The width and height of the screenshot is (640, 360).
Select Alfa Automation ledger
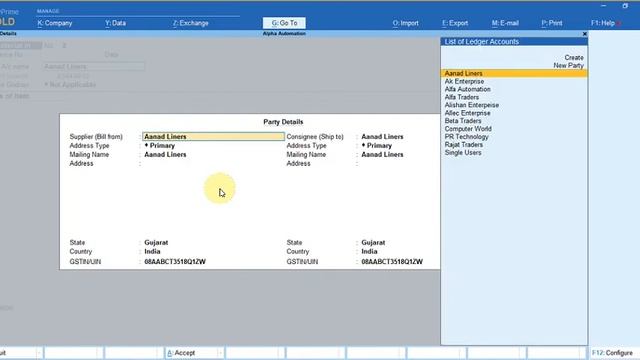pyautogui.click(x=467, y=89)
